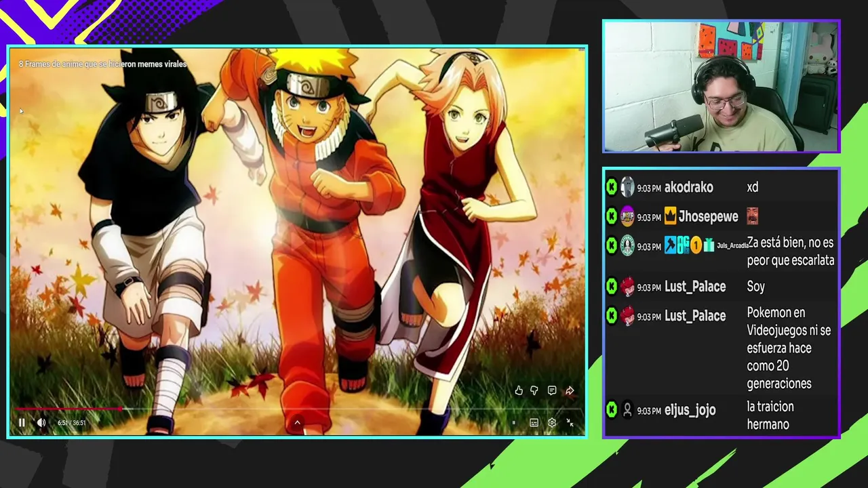Exit full screen mode in player

point(570,422)
